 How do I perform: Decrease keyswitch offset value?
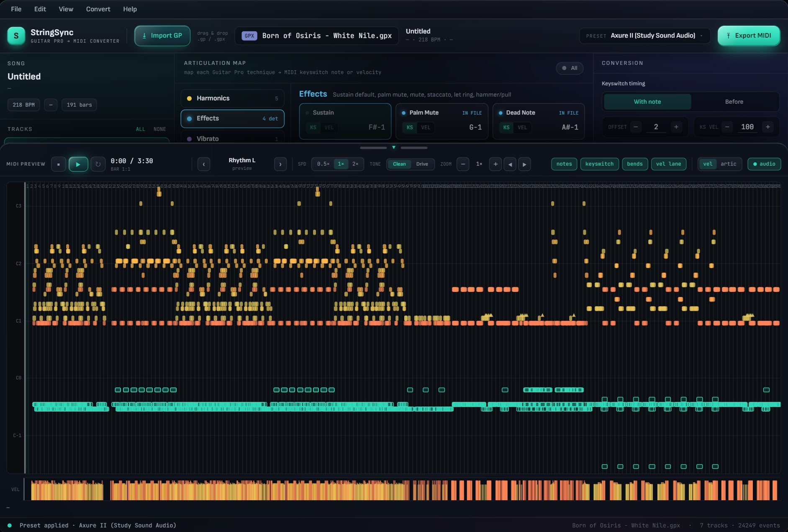[636, 127]
